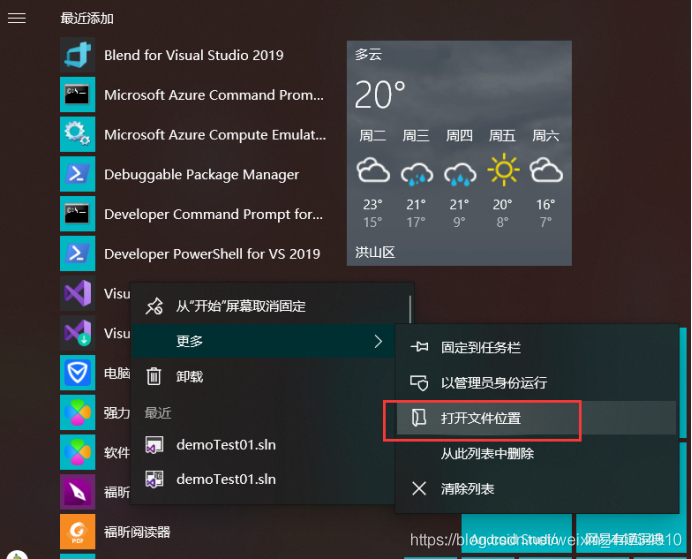Open Debuggable Package Manager app entry
The width and height of the screenshot is (692, 559).
coord(194,174)
